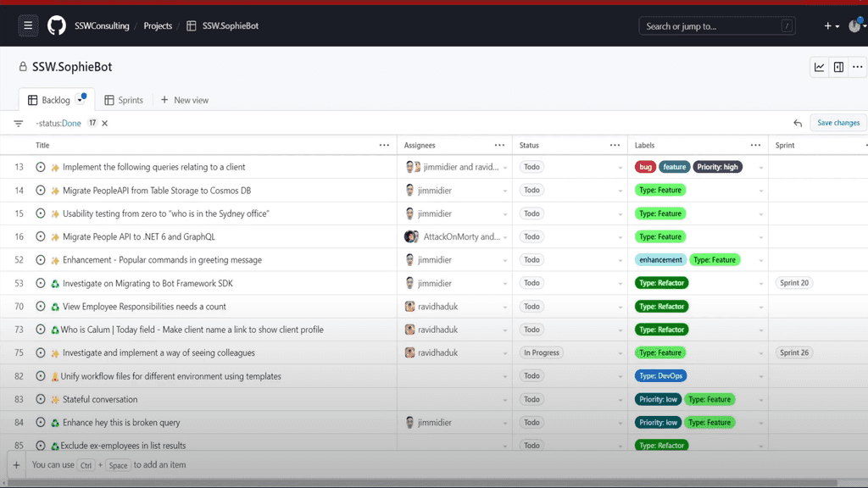
Task: Add a New view tab
Action: coord(184,100)
